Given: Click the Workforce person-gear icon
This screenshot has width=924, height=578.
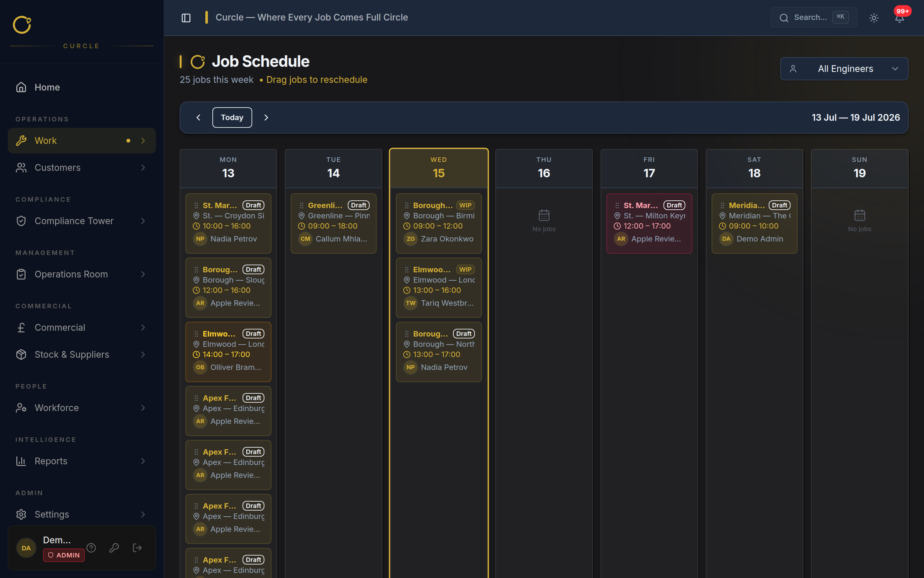Looking at the screenshot, I should coord(21,407).
